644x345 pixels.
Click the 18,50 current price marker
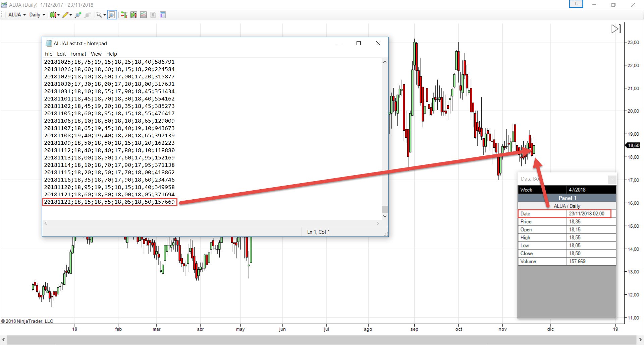point(633,145)
